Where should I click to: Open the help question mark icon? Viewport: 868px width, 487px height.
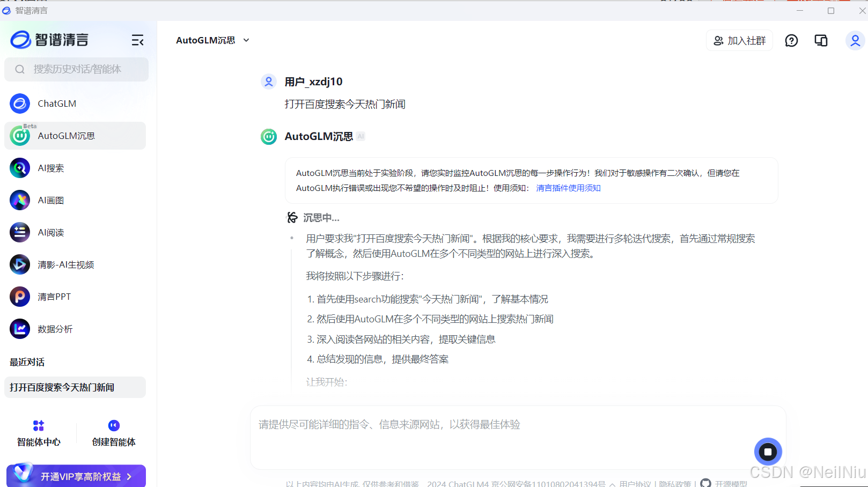coord(791,41)
